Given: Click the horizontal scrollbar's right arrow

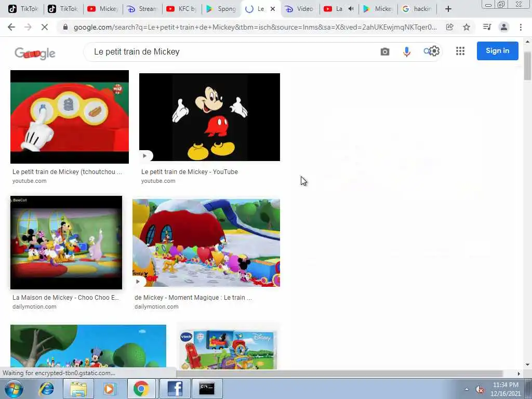Looking at the screenshot, I should point(519,374).
